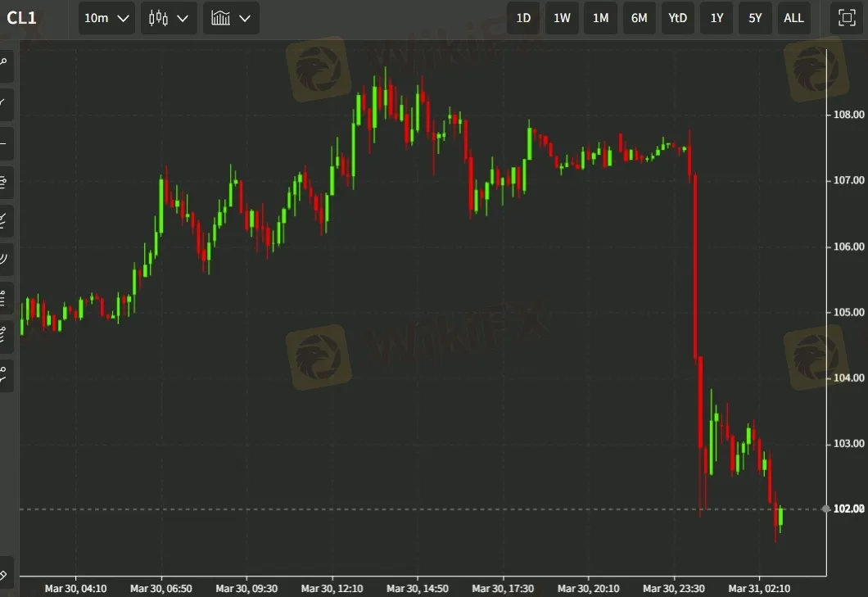
Task: Click the Mar 30, 23:30 time label
Action: tap(674, 588)
